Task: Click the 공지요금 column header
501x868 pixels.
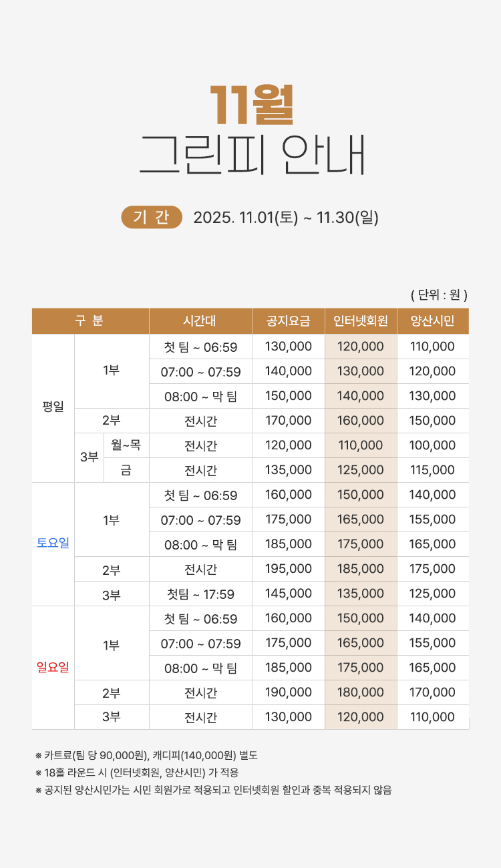Action: pyautogui.click(x=289, y=321)
